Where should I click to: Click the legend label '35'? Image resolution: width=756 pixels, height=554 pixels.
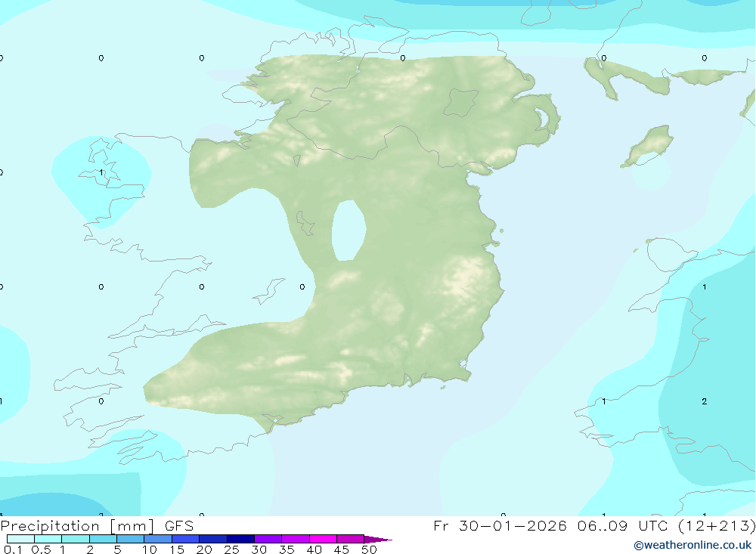[x=287, y=549]
